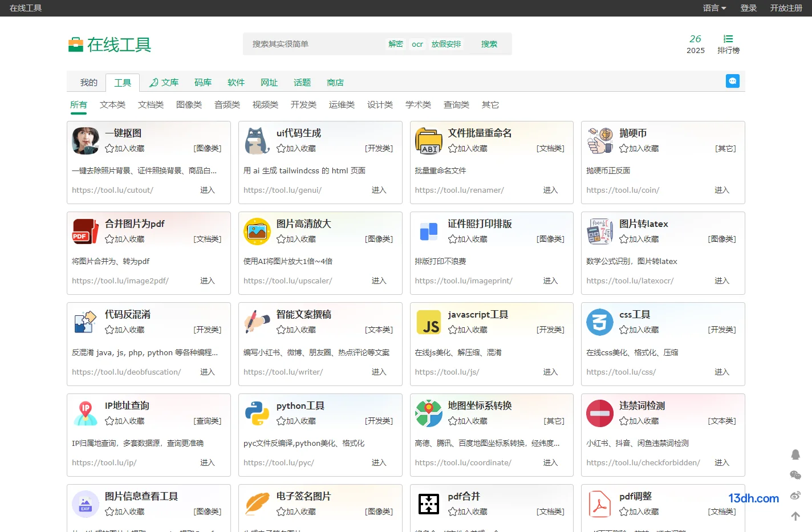812x532 pixels.
Task: Expand the 语言 language dropdown
Action: pos(714,8)
